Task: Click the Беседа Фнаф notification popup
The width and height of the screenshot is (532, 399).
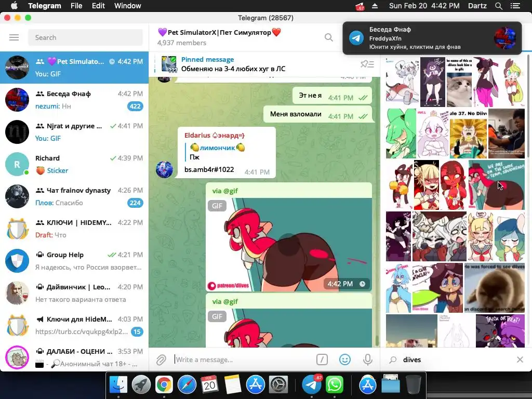Action: (x=432, y=38)
